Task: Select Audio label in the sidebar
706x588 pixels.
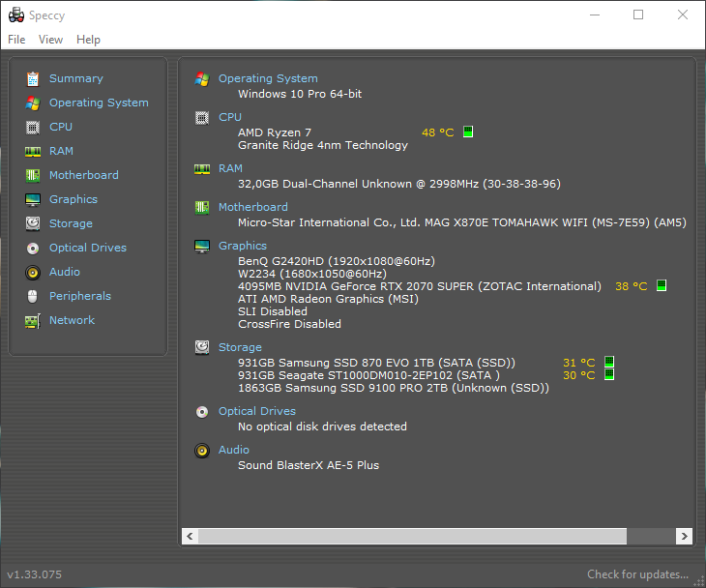Action: pos(65,272)
